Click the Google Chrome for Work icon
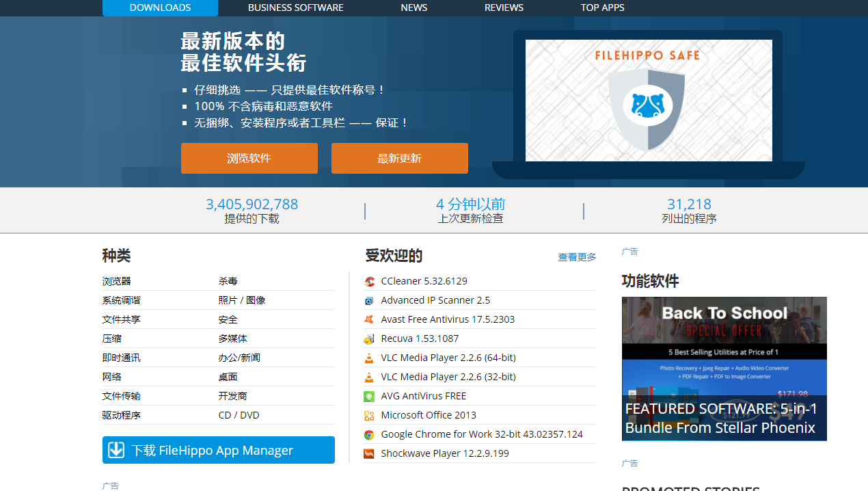Viewport: 868px width, 491px height. 369,434
